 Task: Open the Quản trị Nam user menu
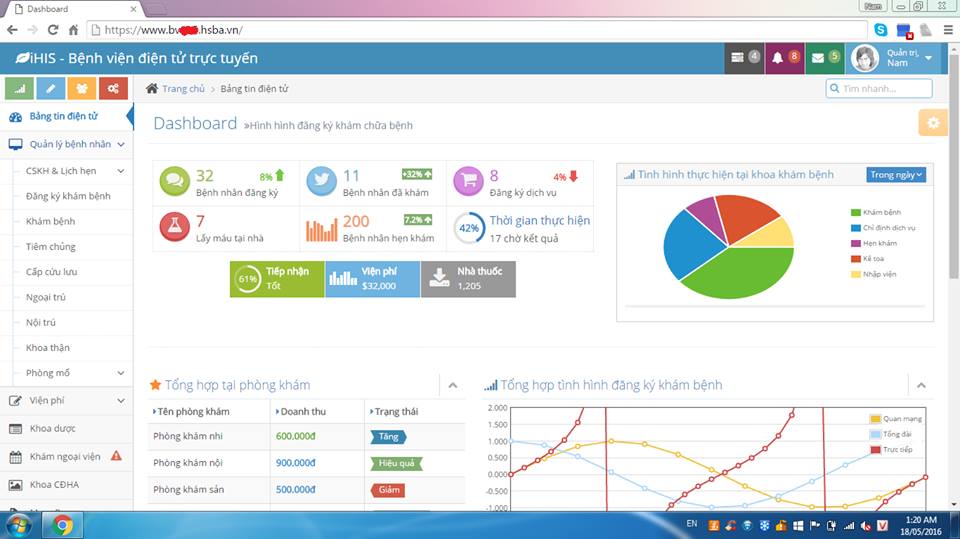pyautogui.click(x=893, y=58)
